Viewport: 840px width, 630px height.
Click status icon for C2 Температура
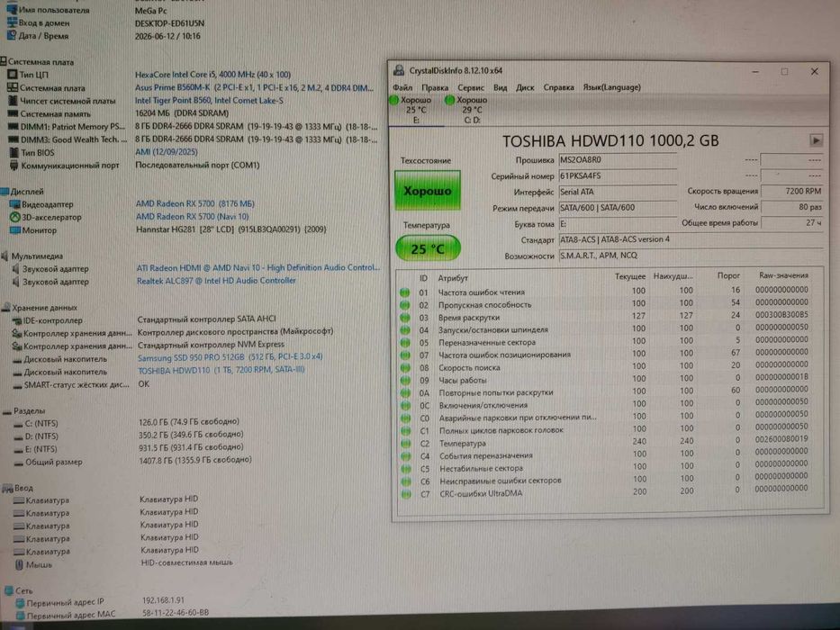(x=406, y=444)
